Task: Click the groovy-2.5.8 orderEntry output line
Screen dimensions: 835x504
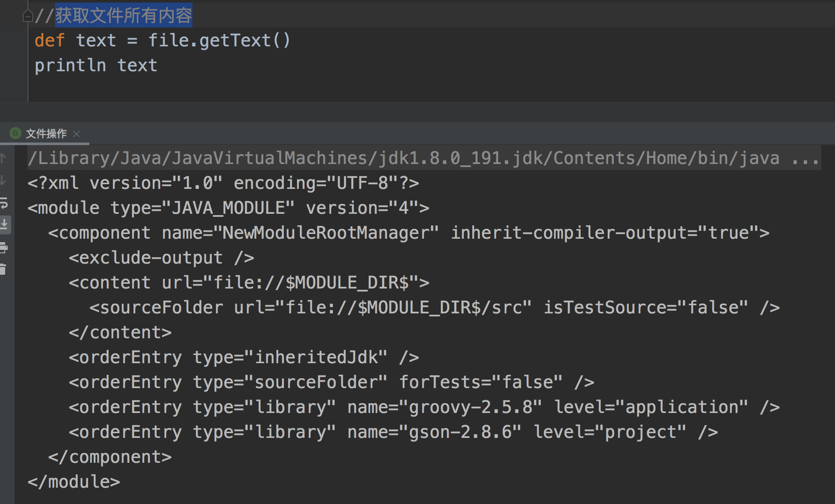Action: 424,407
